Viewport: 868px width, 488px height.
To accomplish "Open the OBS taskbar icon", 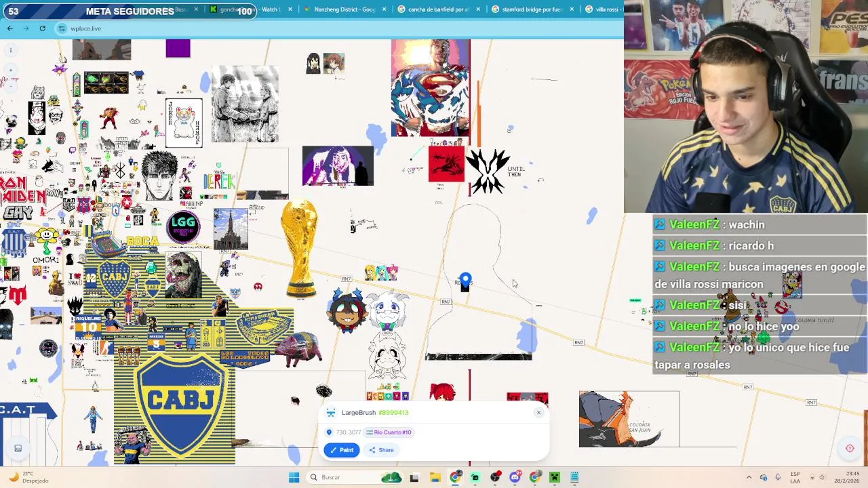I will point(495,477).
